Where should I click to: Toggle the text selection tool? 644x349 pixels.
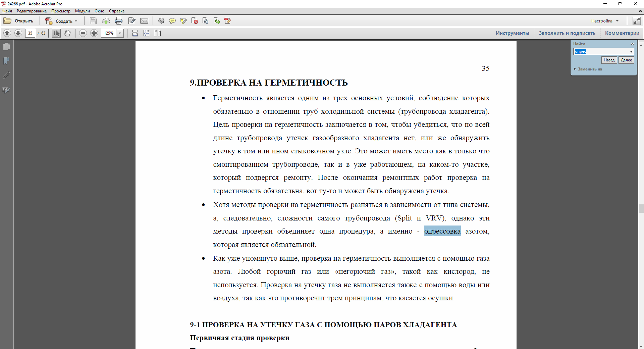[x=56, y=33]
